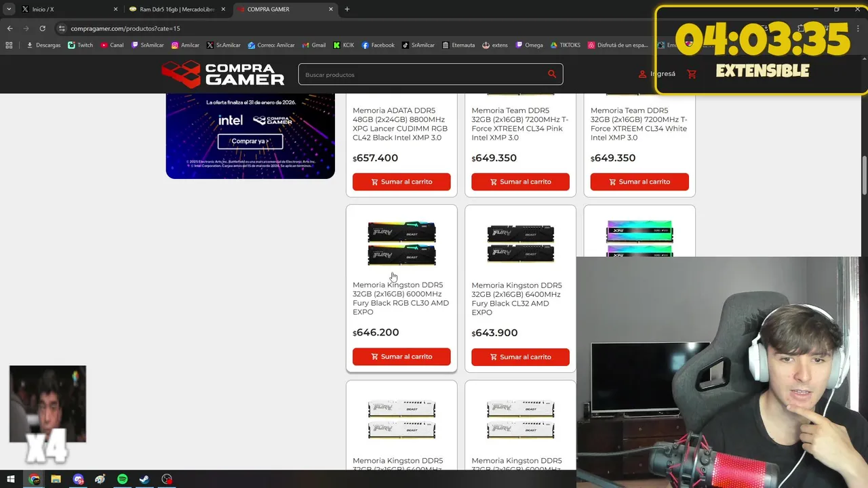Close the Inicio / X tab
Image resolution: width=868 pixels, height=488 pixels.
click(115, 9)
